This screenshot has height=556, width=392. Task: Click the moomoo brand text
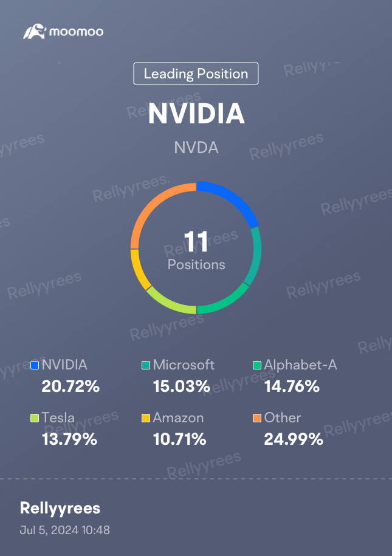pyautogui.click(x=76, y=32)
